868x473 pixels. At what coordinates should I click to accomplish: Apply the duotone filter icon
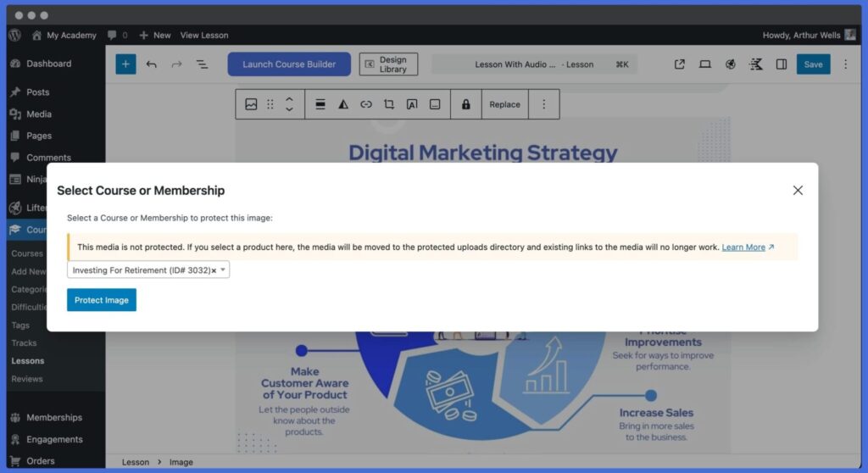(343, 104)
